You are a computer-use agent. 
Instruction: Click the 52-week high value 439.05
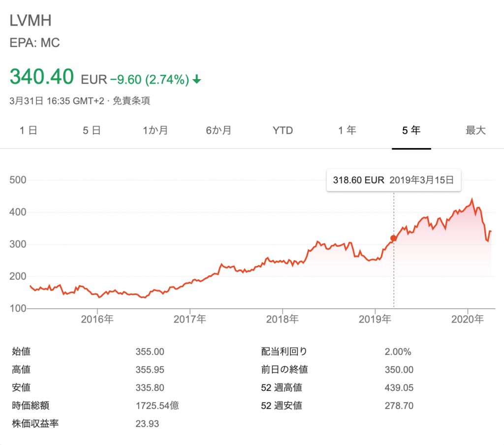[x=399, y=387]
